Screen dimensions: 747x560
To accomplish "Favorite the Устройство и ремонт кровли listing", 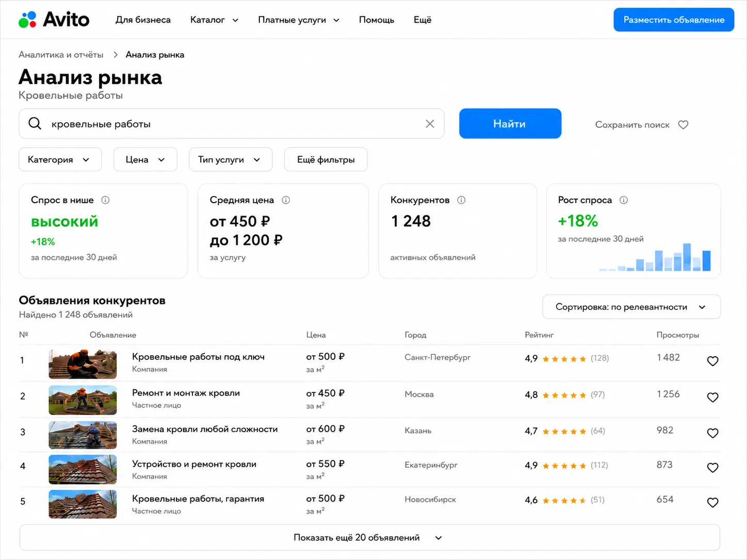I will click(x=712, y=468).
